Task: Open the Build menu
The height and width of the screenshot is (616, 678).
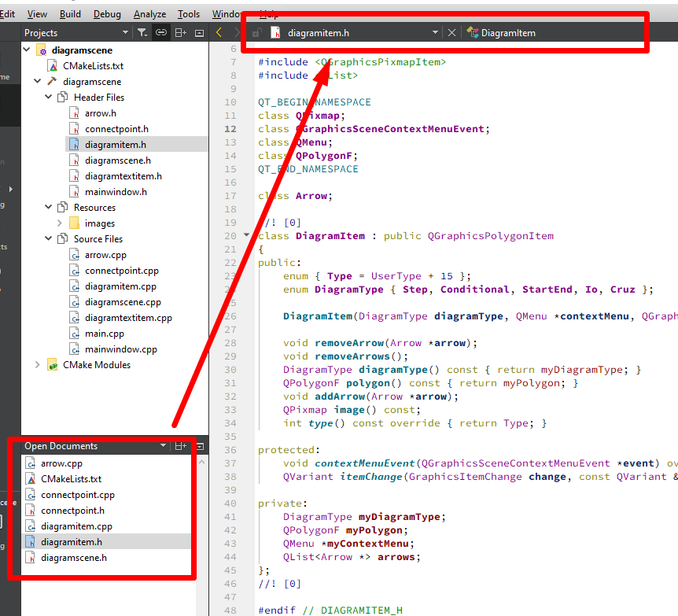Action: point(70,14)
